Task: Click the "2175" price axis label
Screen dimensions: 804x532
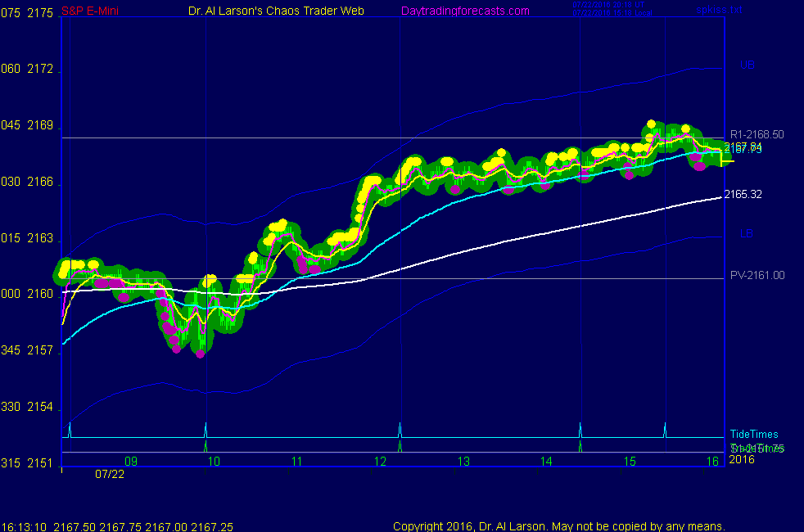Action: [40, 13]
